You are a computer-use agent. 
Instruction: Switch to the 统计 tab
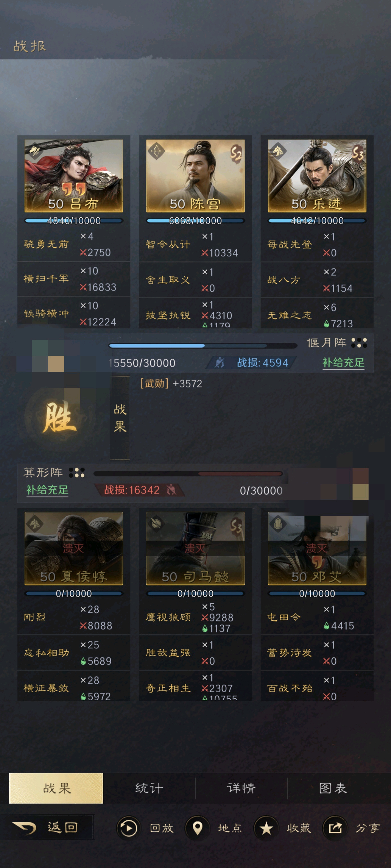coord(149,788)
